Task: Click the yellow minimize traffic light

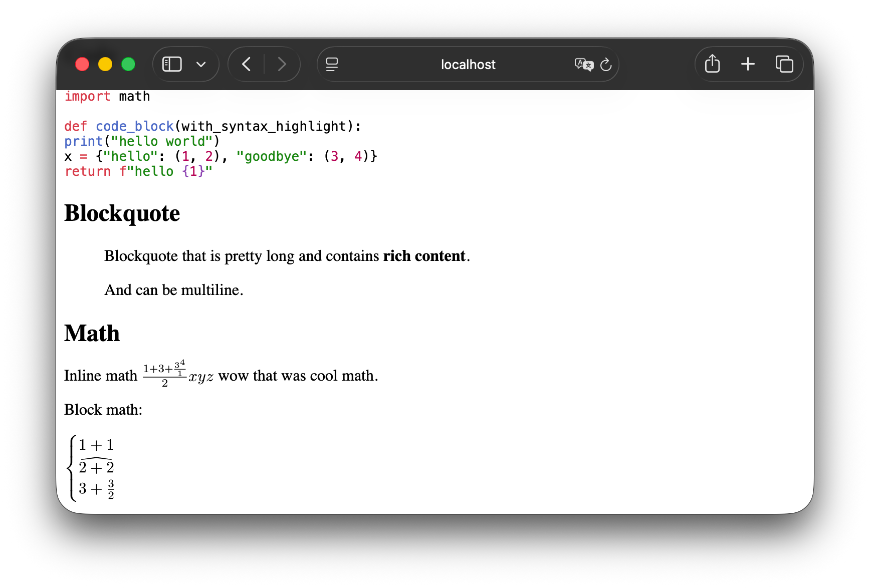Action: point(105,64)
